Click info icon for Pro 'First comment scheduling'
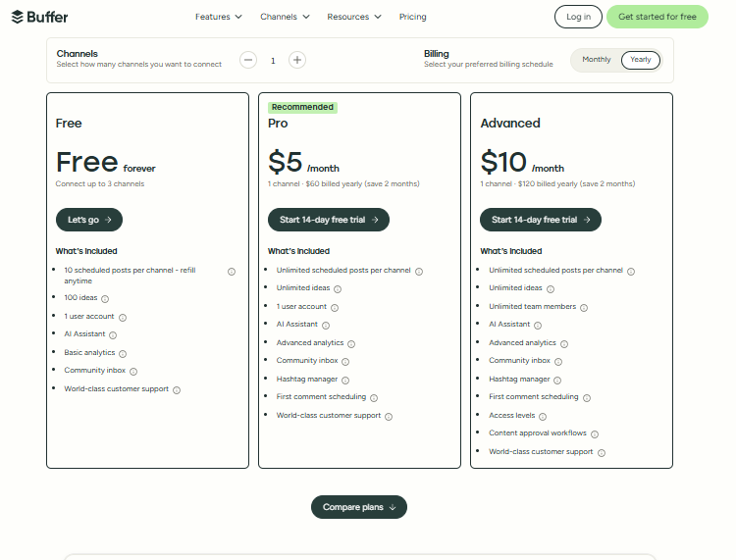The height and width of the screenshot is (560, 736). tap(374, 398)
